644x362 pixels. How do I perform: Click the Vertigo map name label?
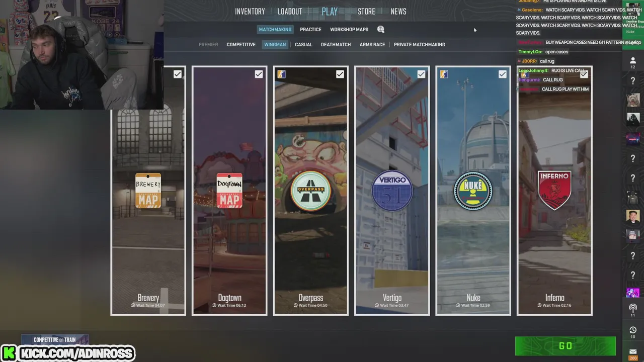[x=392, y=298]
